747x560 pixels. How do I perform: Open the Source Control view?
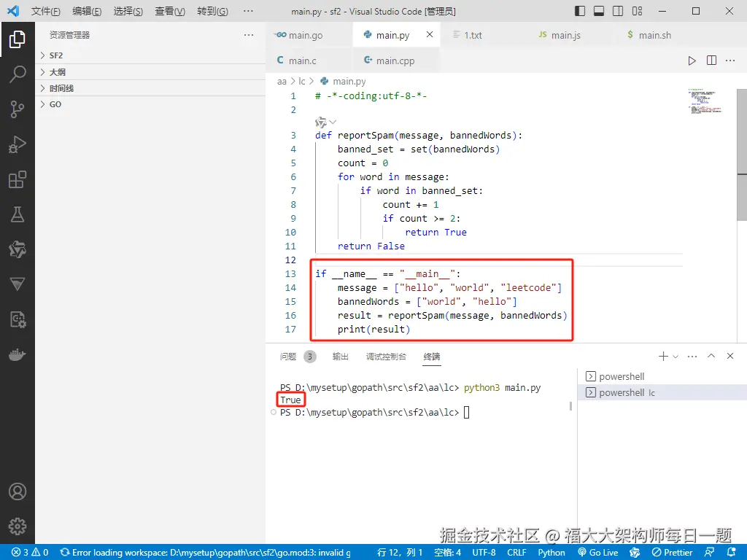pos(18,109)
